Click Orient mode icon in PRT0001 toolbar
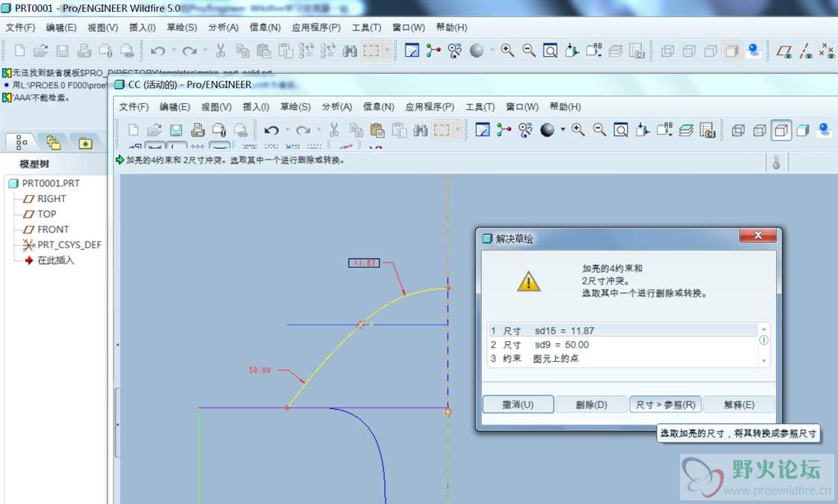The height and width of the screenshot is (504, 838). click(x=455, y=51)
